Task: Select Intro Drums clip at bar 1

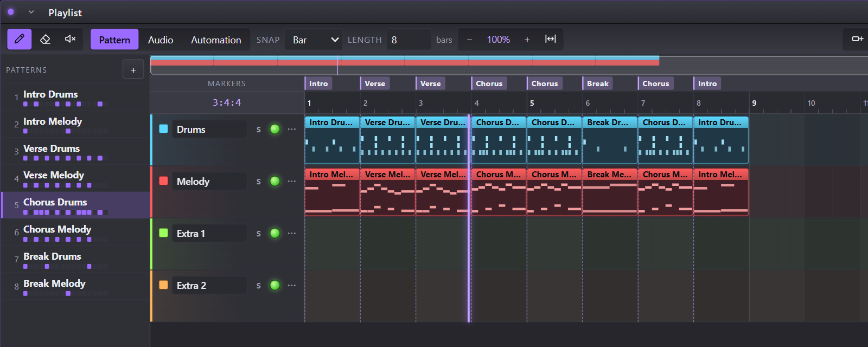Action: [332, 140]
